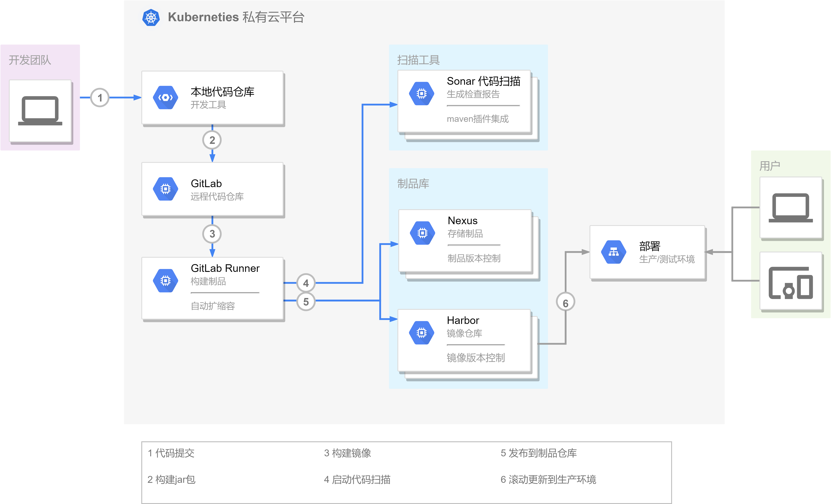
Task: Click the GitLab hexagon chip icon
Action: click(x=165, y=189)
